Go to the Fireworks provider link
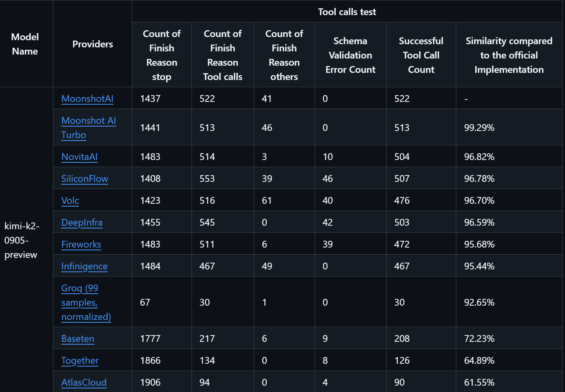The height and width of the screenshot is (392, 565). pyautogui.click(x=81, y=244)
